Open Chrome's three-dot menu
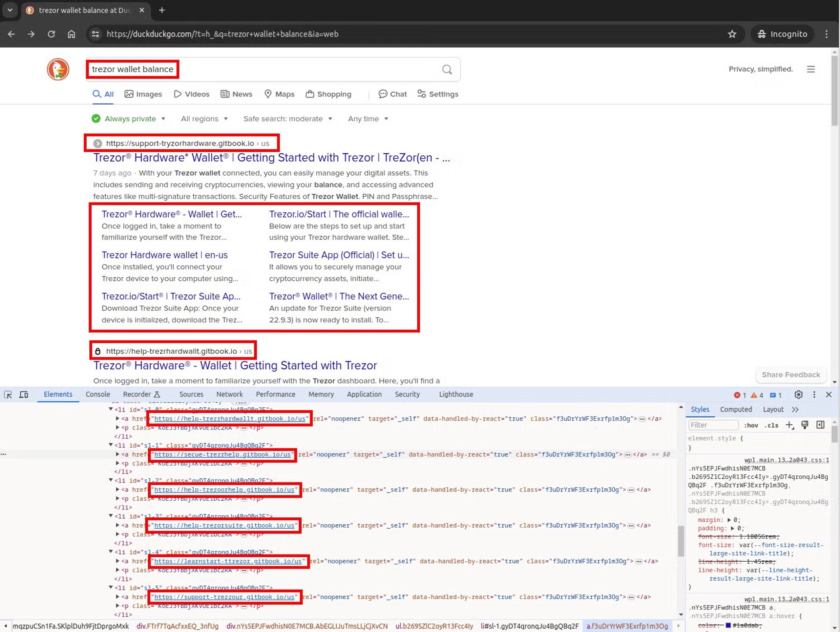840x632 pixels. pos(826,34)
